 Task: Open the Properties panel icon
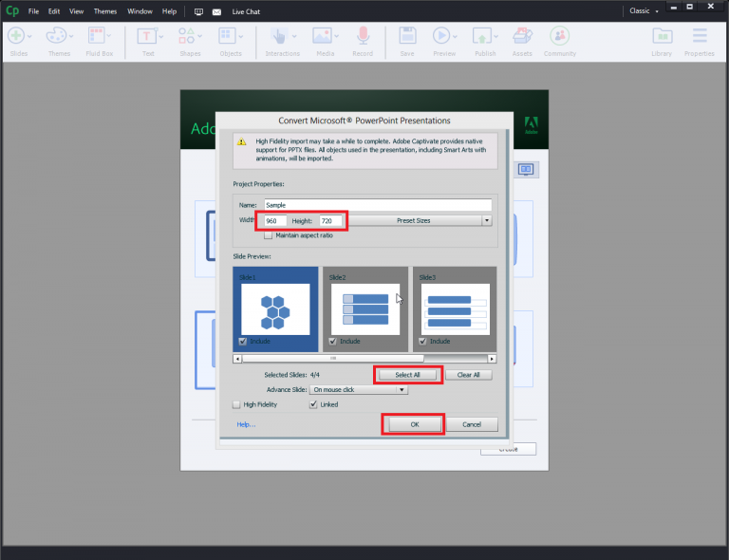[x=700, y=36]
